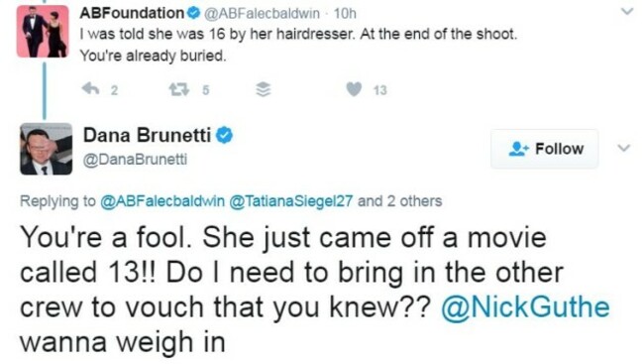Follow Dana Brunetti
This screenshot has height=364, width=644.
pyautogui.click(x=545, y=149)
